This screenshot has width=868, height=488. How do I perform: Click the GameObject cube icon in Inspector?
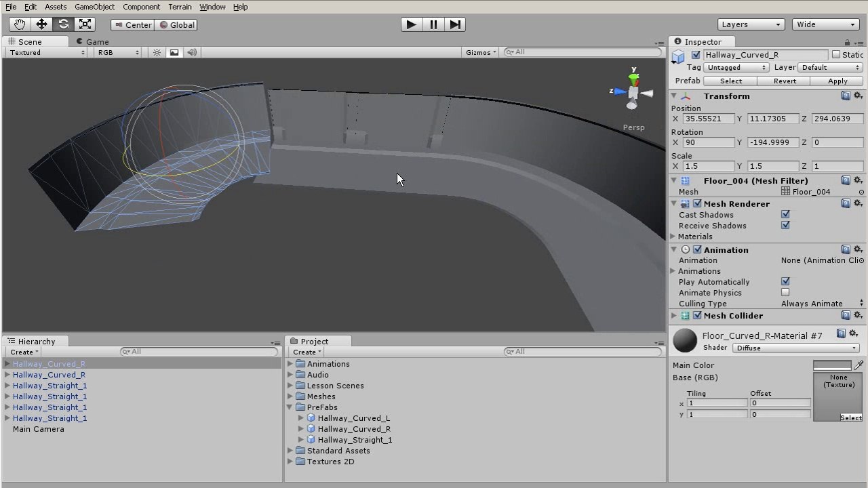pos(679,57)
